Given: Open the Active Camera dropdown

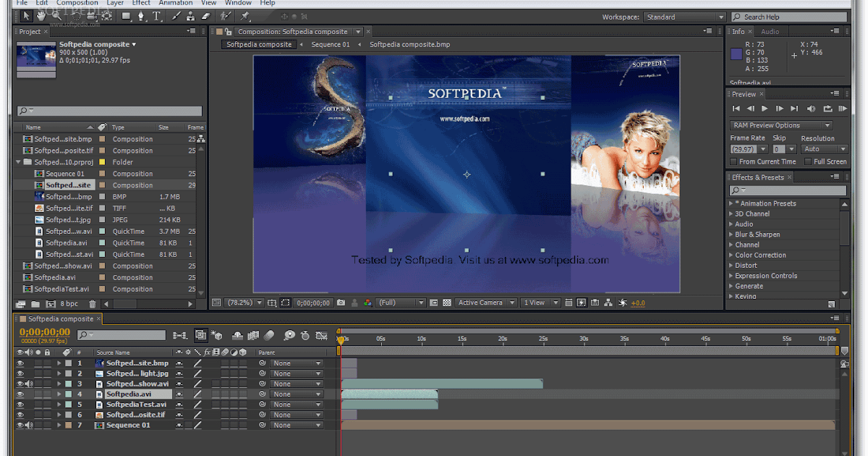Looking at the screenshot, I should [486, 303].
